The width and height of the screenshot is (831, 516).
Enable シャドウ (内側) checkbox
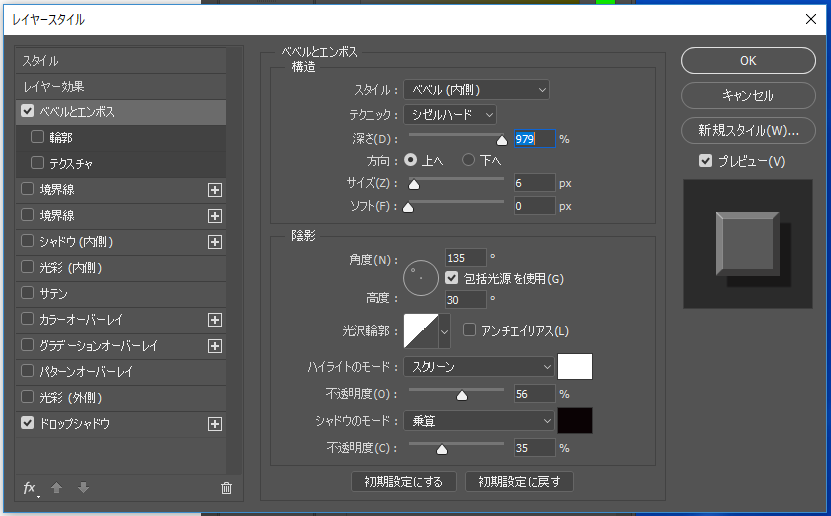coord(28,241)
